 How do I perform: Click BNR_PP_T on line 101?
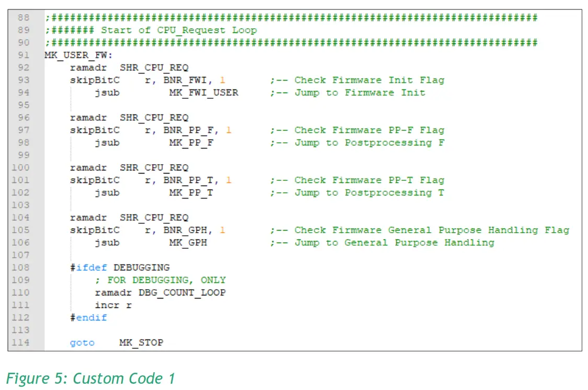pos(188,180)
